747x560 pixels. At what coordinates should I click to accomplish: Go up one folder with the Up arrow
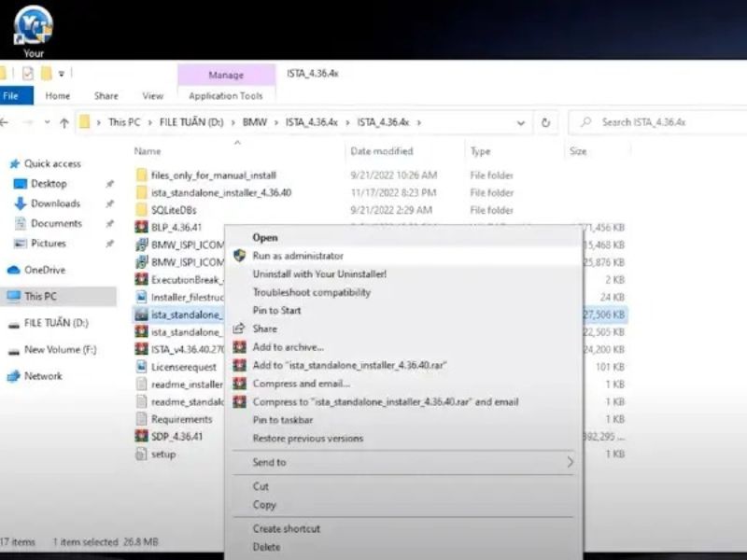click(63, 122)
